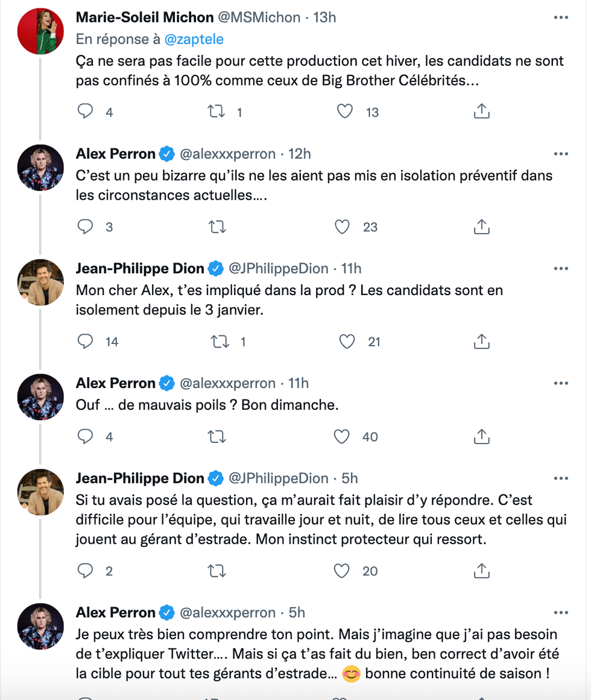Reply to Alex Perron's isolation préventif tweet
This screenshot has height=700, width=591.
86,227
